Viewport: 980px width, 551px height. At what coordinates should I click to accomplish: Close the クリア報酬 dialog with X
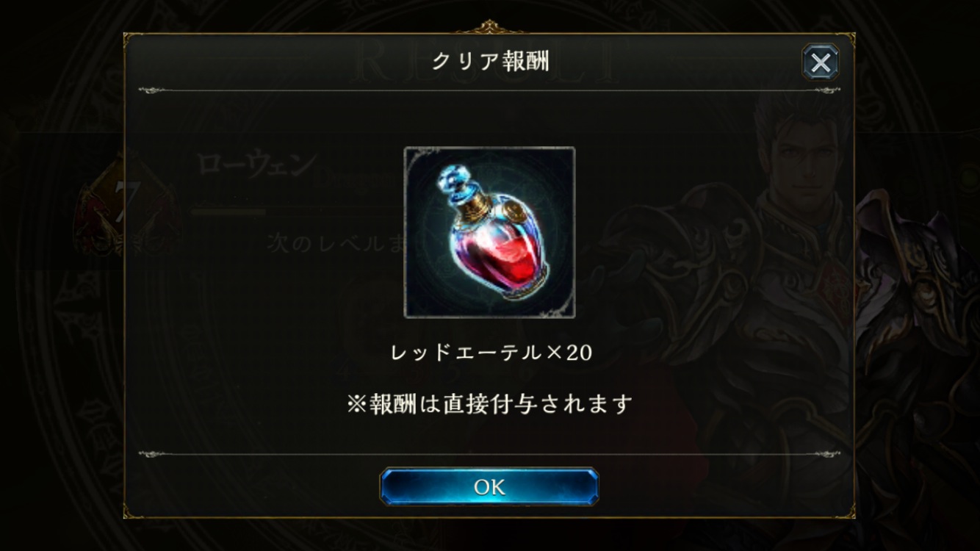coord(820,62)
